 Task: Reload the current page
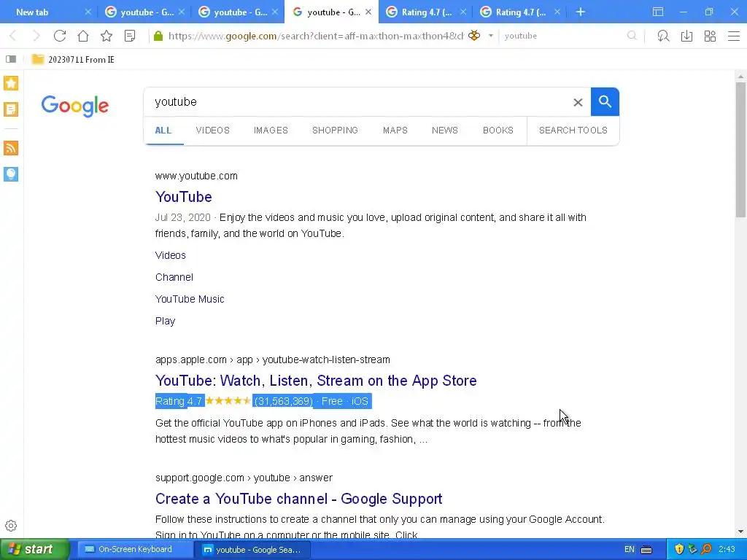coord(60,36)
